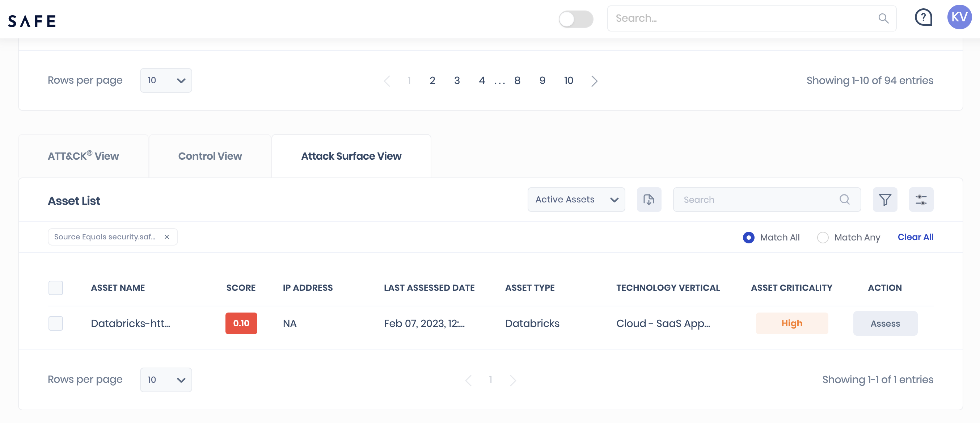
Task: Switch to Control View tab
Action: point(210,155)
